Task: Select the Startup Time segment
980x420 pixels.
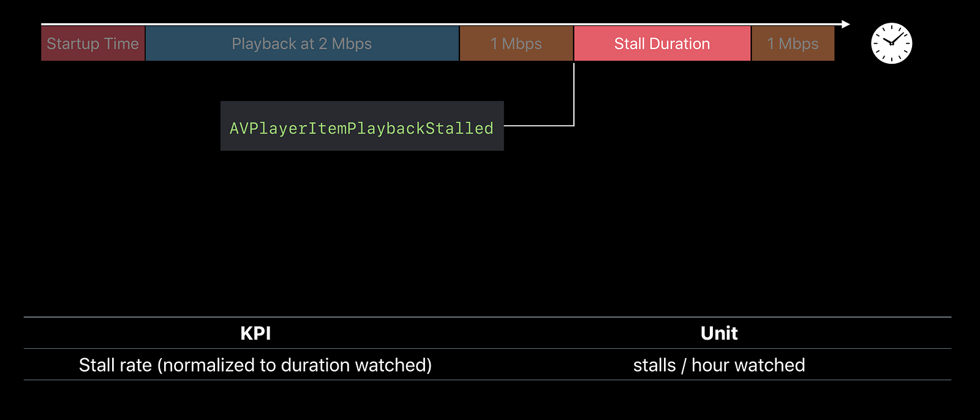Action: pos(92,44)
